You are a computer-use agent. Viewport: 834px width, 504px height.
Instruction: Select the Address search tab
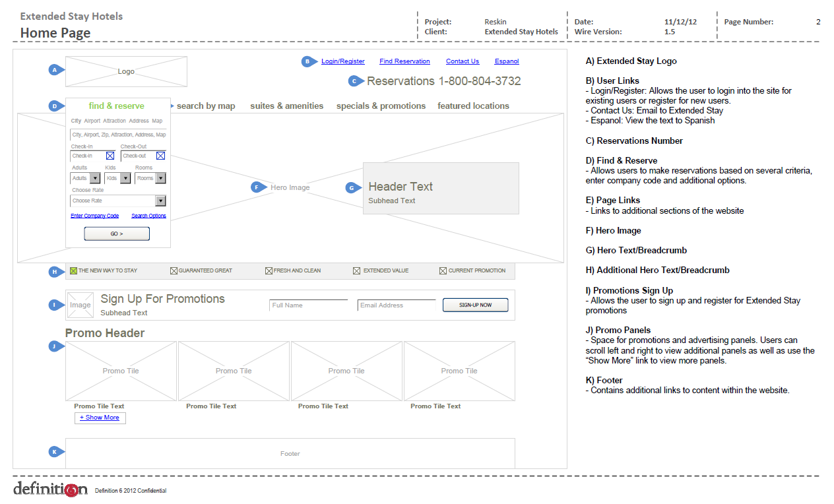(139, 121)
